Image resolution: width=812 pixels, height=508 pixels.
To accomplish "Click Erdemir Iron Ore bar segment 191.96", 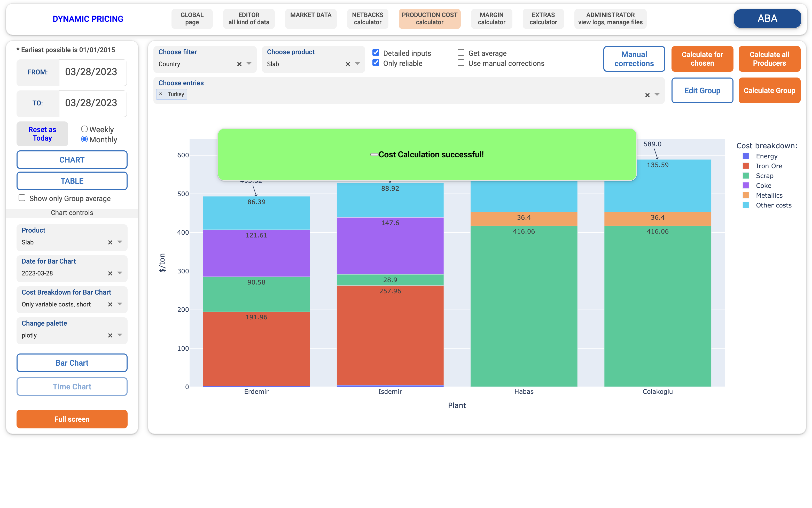I will tap(256, 348).
